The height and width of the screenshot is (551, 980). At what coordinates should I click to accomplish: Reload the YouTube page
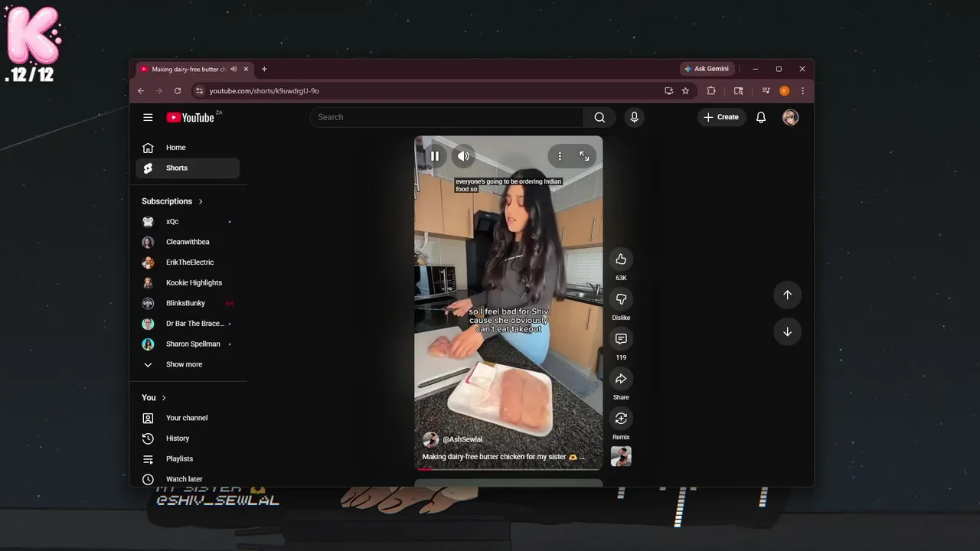pyautogui.click(x=178, y=90)
